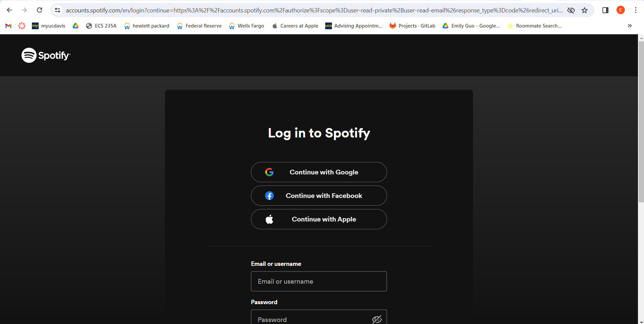Open the Emily Guo - Google... bookmark
The height and width of the screenshot is (324, 644).
[x=471, y=26]
